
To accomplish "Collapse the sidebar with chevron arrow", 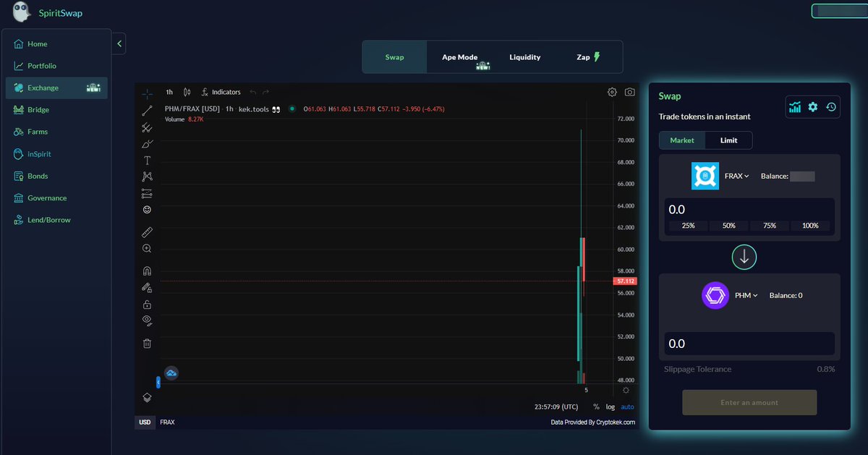I will pyautogui.click(x=119, y=43).
